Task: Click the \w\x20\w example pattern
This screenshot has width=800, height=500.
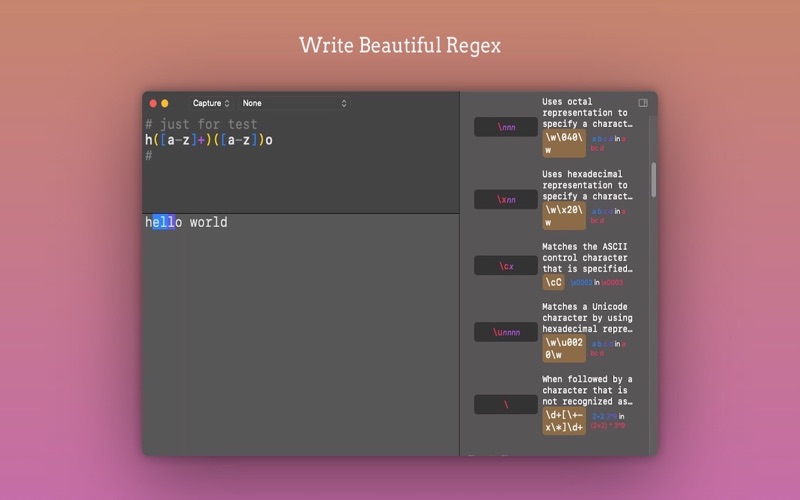Action: 564,216
